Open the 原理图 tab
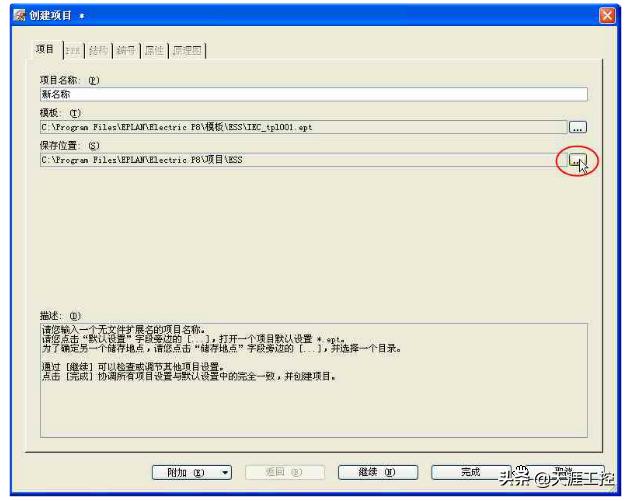 point(187,51)
